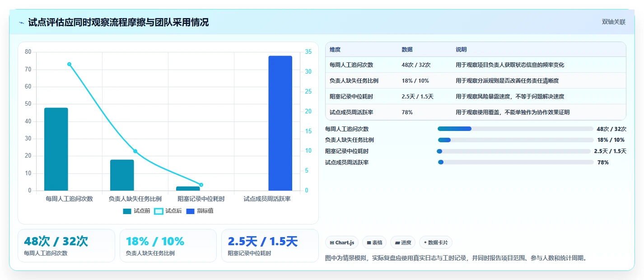The image size is (644, 280).
Task: Click the lightning icon beside the title
Action: pos(22,23)
